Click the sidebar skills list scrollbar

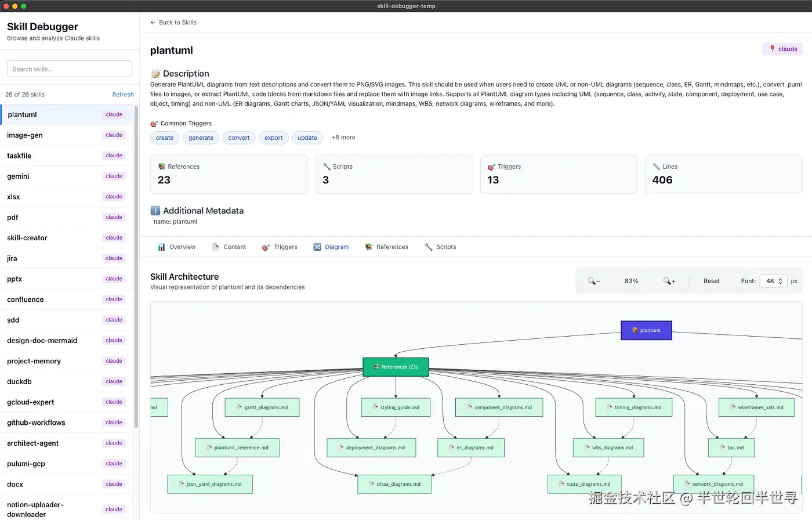coord(136,267)
